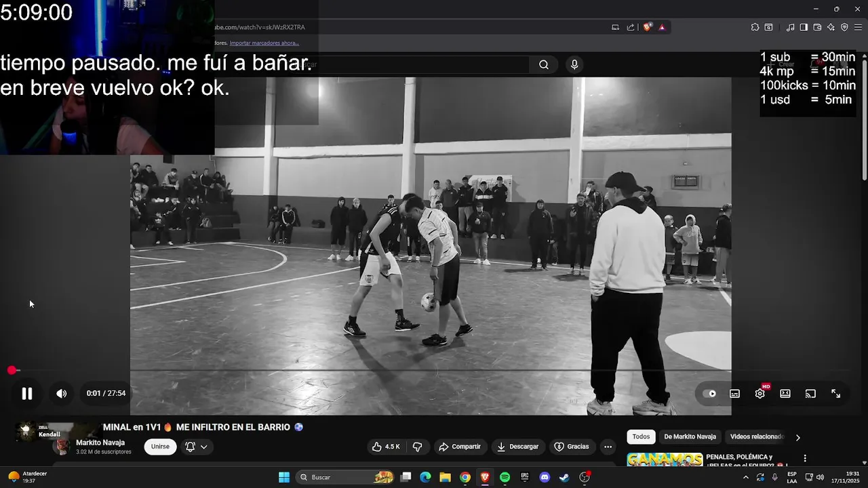Image resolution: width=868 pixels, height=488 pixels.
Task: Open the Windows Start menu
Action: 284,477
